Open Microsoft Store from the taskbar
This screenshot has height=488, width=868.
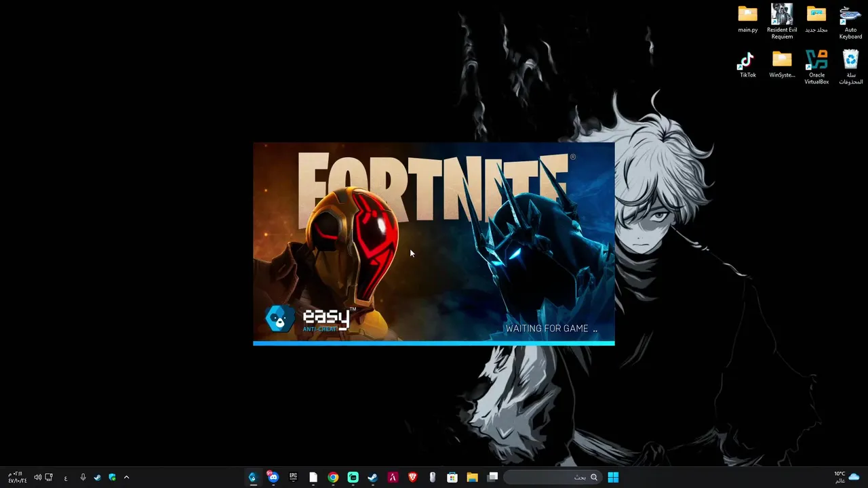[452, 477]
